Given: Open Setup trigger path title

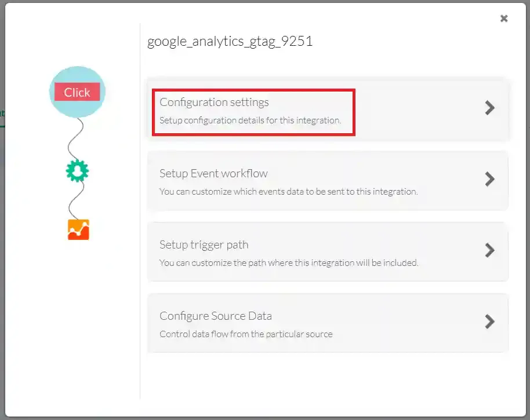Looking at the screenshot, I should [x=204, y=245].
